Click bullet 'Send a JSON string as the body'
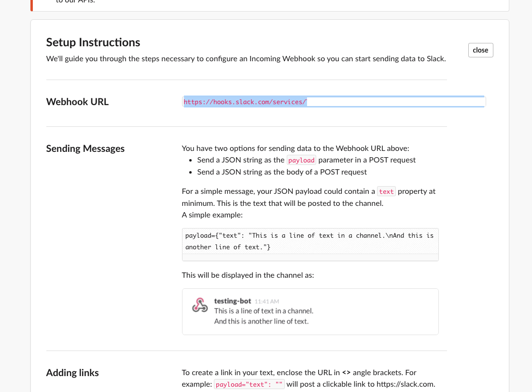 pos(282,172)
